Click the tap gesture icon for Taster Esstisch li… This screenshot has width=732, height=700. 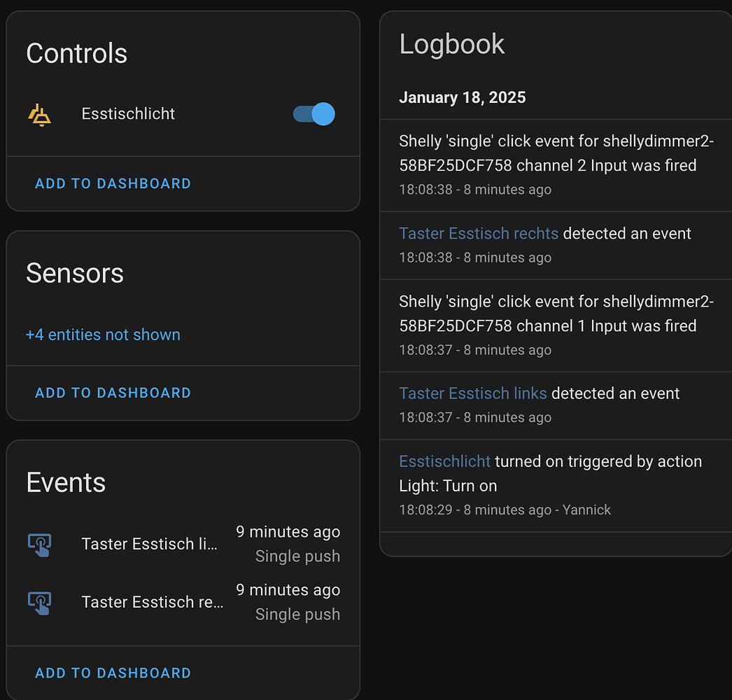40,545
